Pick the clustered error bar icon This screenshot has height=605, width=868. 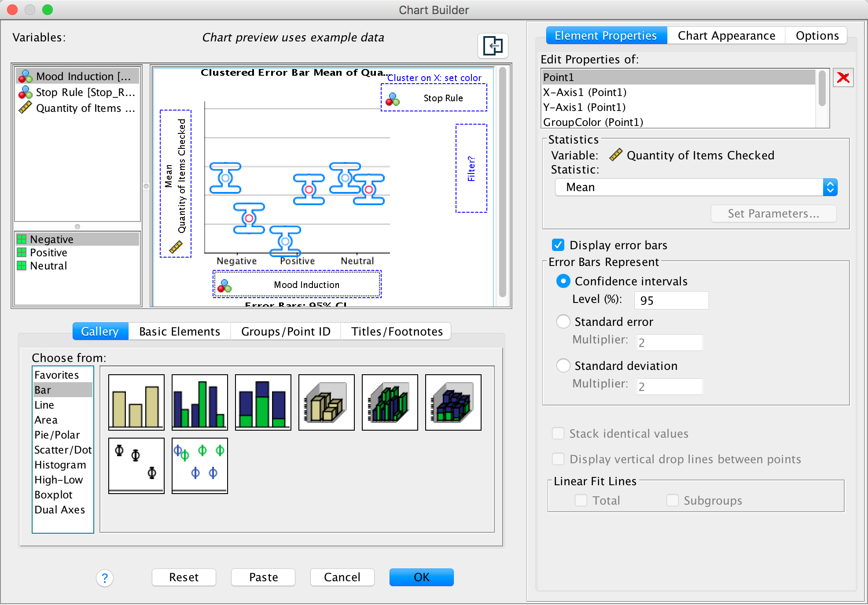[199, 465]
